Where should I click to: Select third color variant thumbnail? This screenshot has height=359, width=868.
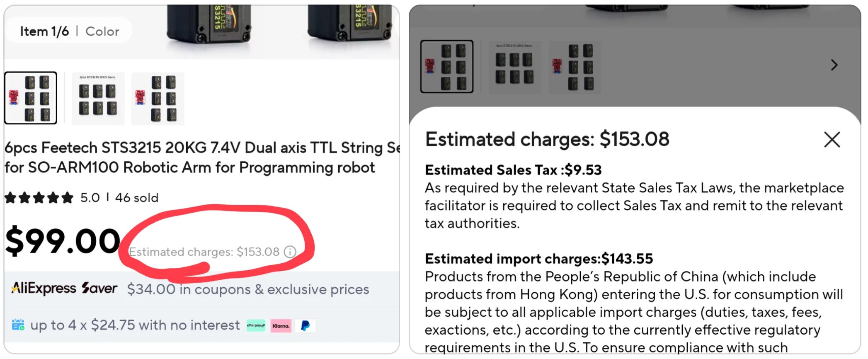coord(158,99)
